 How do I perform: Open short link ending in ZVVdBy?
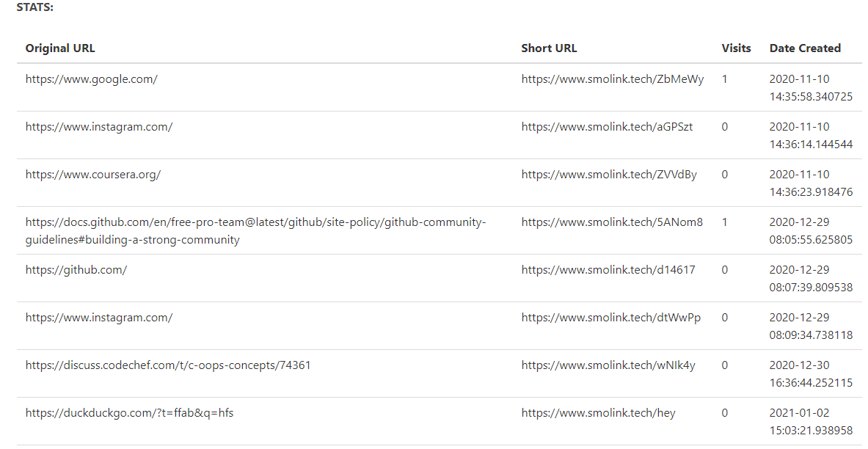point(609,175)
